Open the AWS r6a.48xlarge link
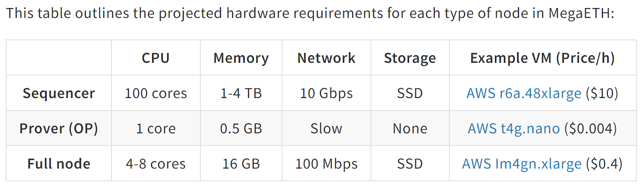The height and width of the screenshot is (187, 644). coord(524,93)
